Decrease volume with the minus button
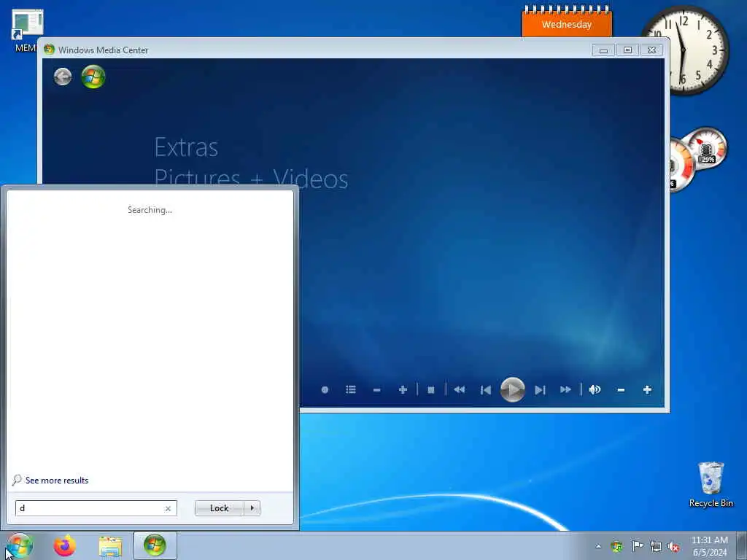 coord(621,390)
